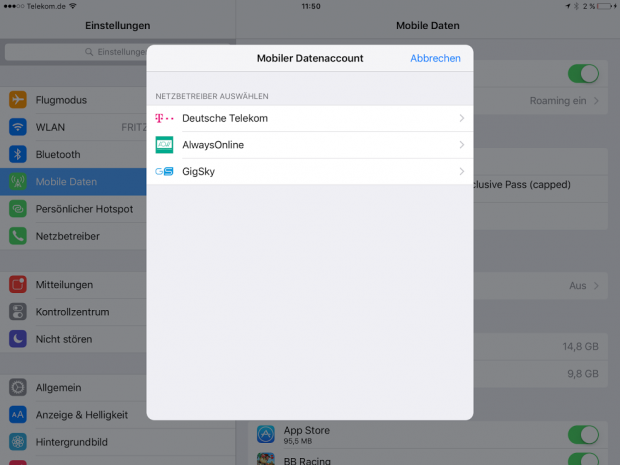The width and height of the screenshot is (620, 465).
Task: Toggle mobile data for App Store
Action: [583, 435]
